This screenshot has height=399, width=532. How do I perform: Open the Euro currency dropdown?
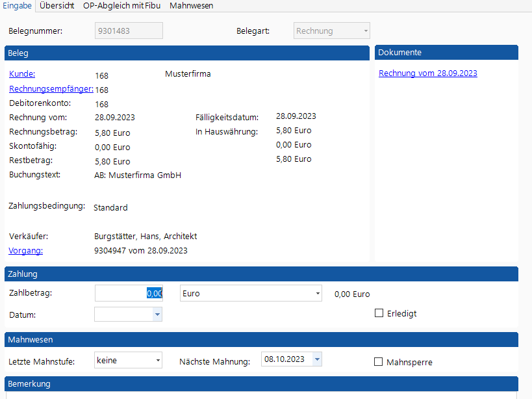coord(318,294)
